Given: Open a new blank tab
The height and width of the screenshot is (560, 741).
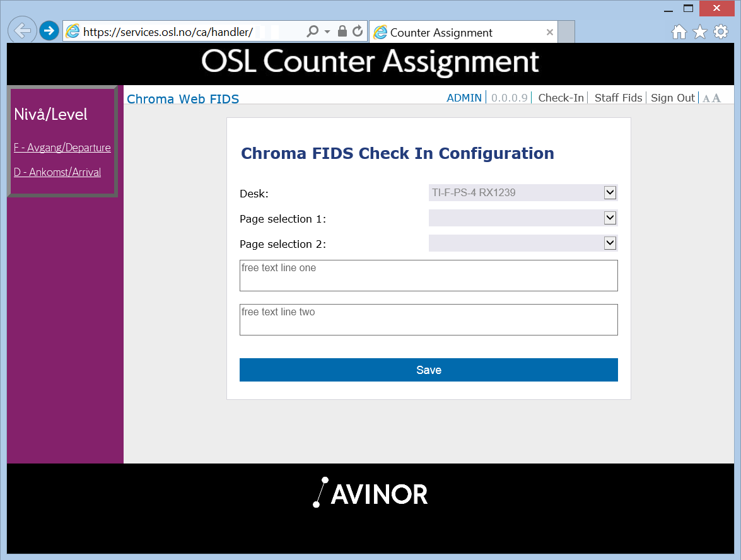Looking at the screenshot, I should coord(566,32).
